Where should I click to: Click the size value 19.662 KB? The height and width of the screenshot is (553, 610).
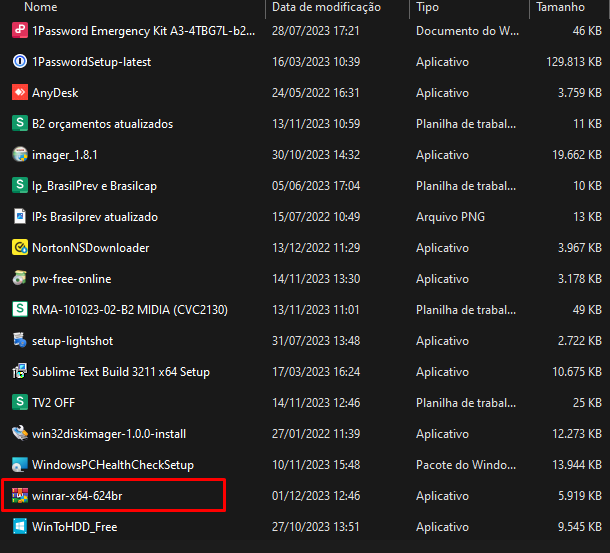[577, 155]
